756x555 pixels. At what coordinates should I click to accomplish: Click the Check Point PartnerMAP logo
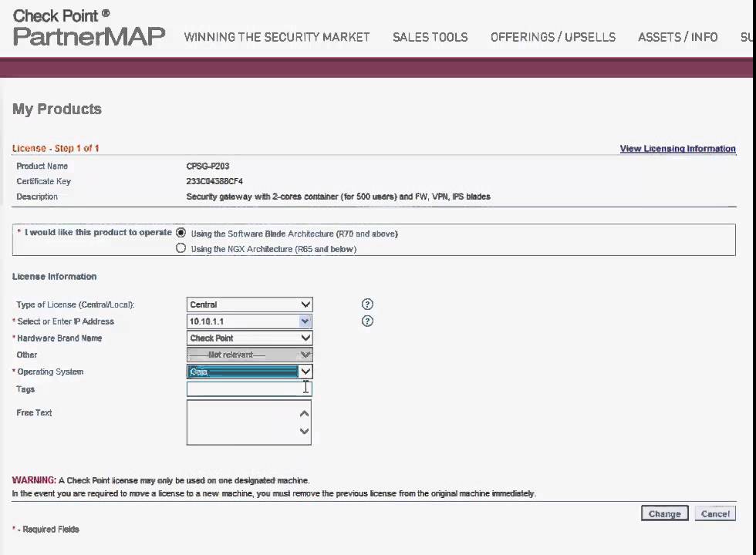89,29
